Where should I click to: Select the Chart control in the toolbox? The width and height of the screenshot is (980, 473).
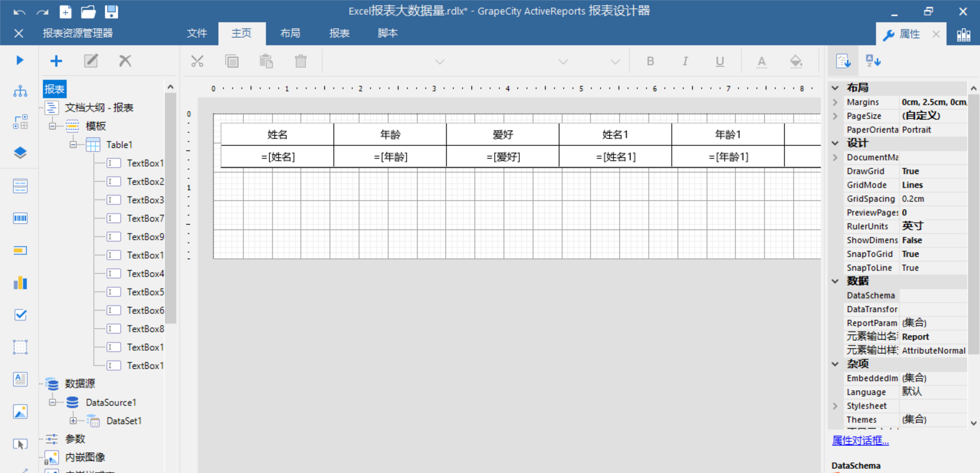[x=20, y=283]
